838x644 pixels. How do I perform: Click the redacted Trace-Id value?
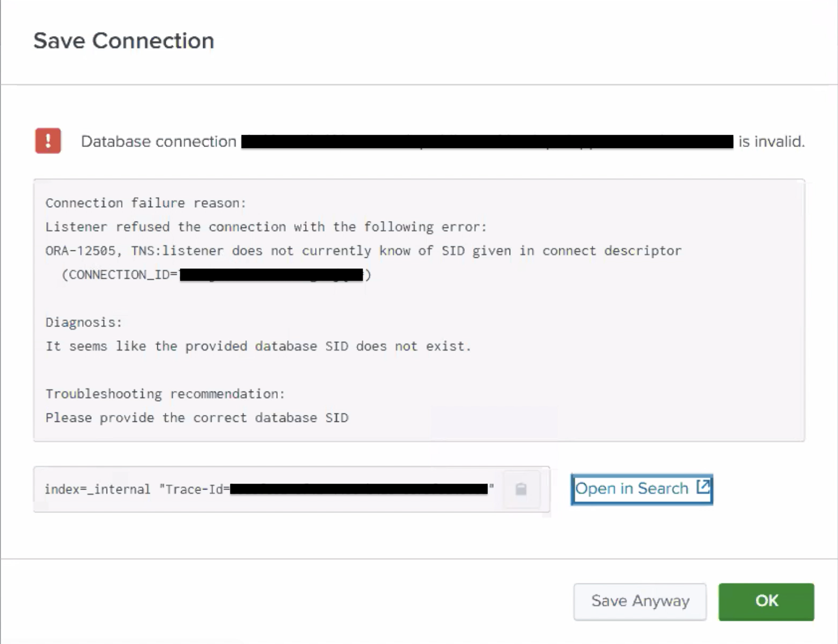[359, 489]
